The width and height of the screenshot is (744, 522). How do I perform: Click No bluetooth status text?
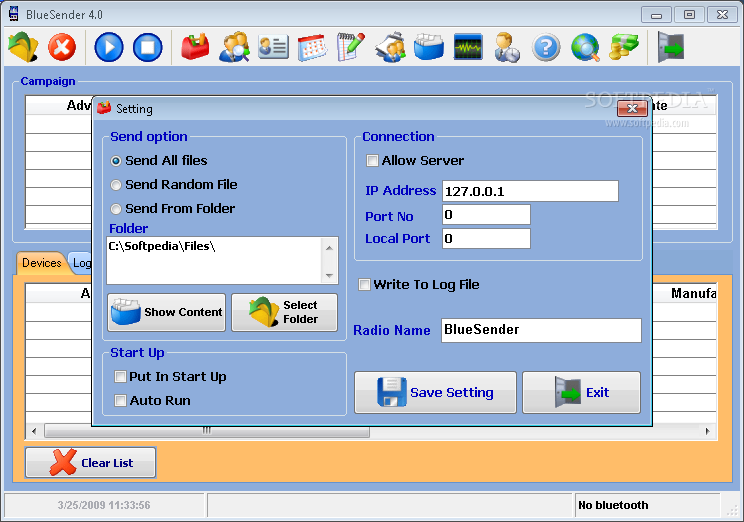(x=613, y=505)
